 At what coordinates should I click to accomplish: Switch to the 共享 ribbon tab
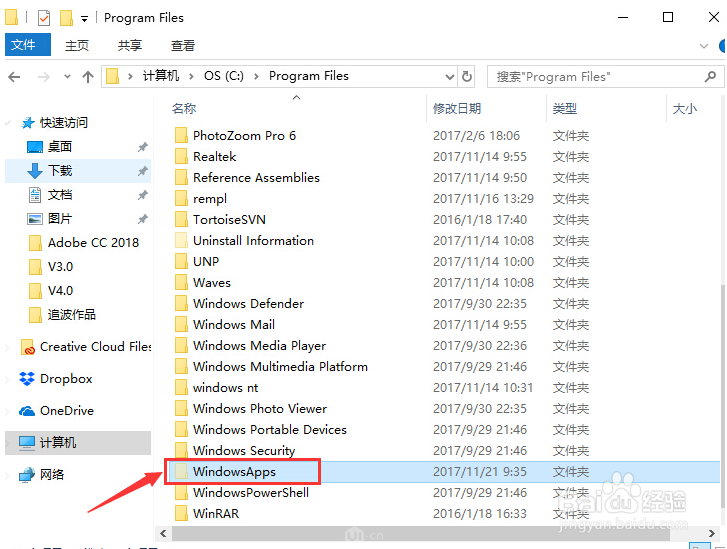[129, 45]
